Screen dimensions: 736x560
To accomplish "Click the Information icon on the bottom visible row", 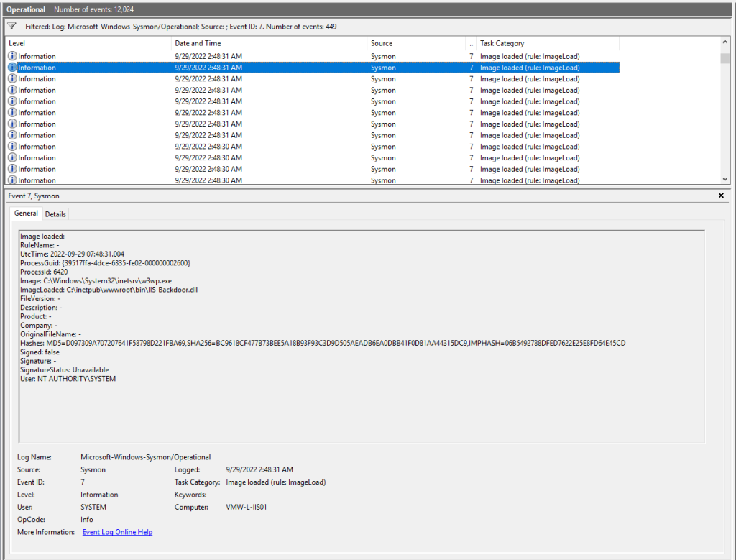I will 11,180.
